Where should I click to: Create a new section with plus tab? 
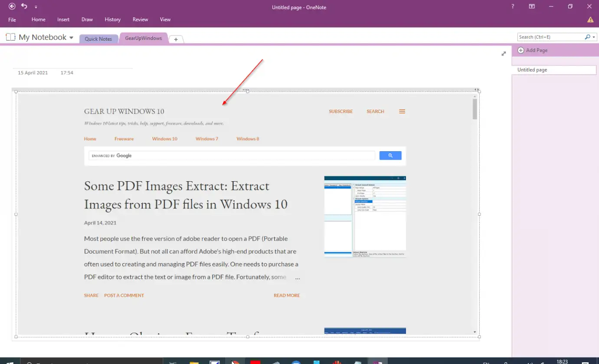176,39
